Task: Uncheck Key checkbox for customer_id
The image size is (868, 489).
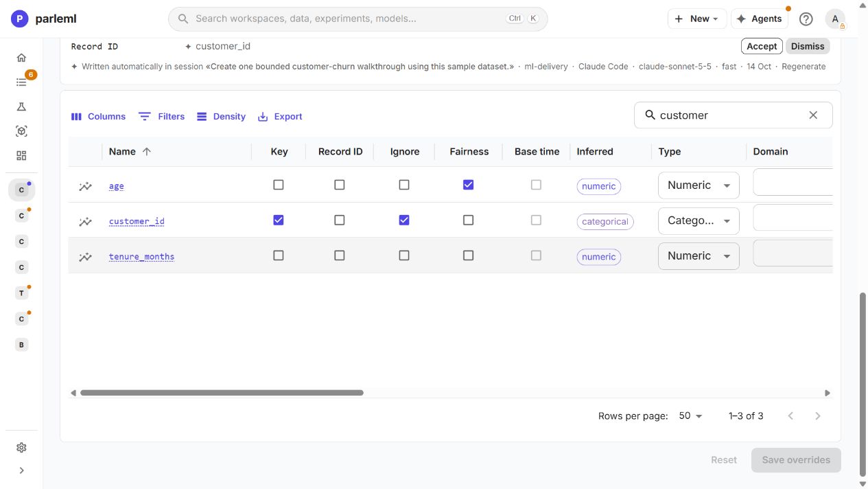Action: pos(278,220)
